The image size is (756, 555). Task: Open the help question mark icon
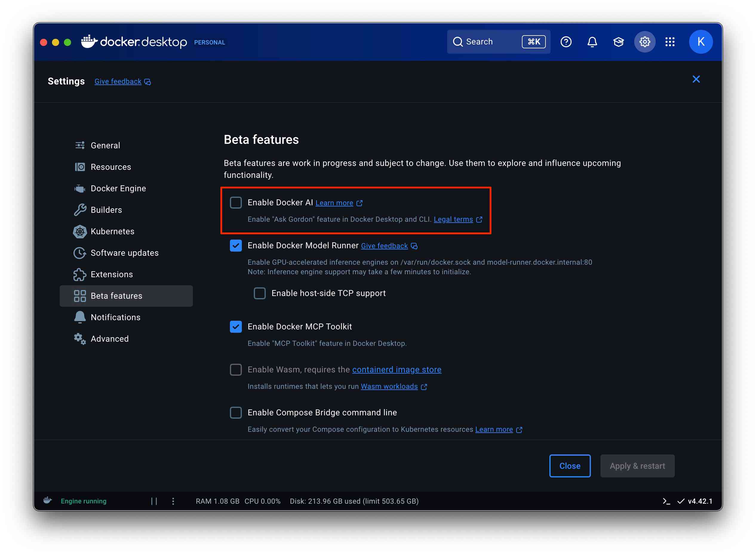[x=566, y=42]
